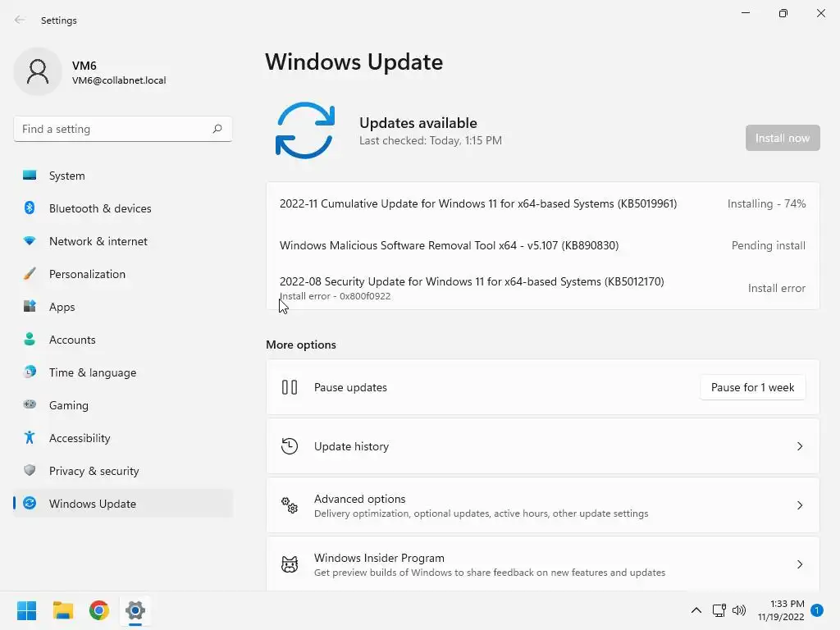Click the Accessibility figure icon
Image resolution: width=840 pixels, height=630 pixels.
(x=30, y=438)
